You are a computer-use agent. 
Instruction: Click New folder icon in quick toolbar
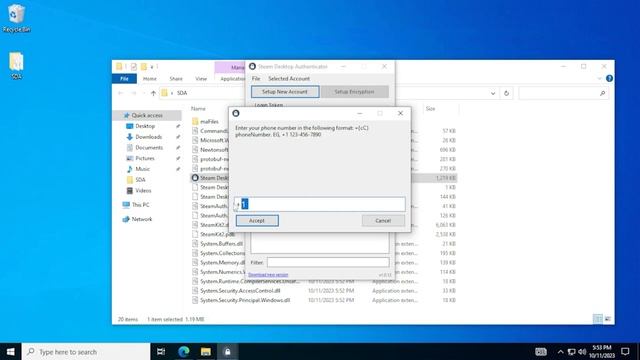coord(144,67)
